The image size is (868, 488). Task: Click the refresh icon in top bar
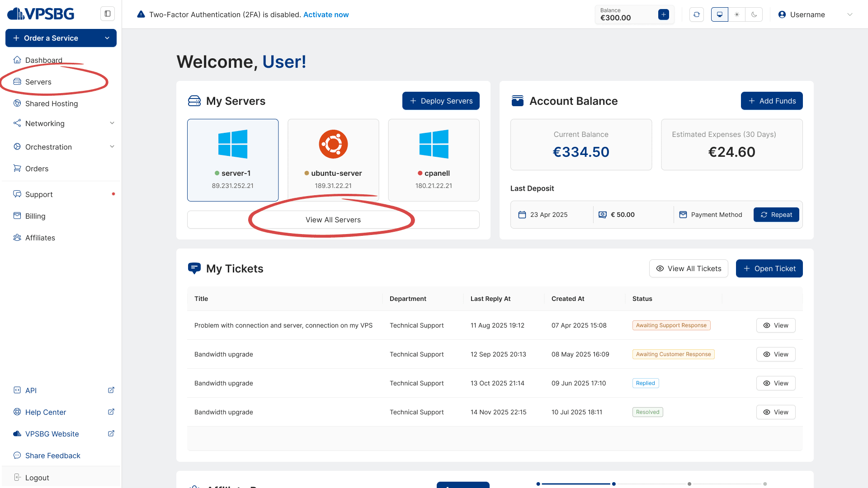pos(697,14)
